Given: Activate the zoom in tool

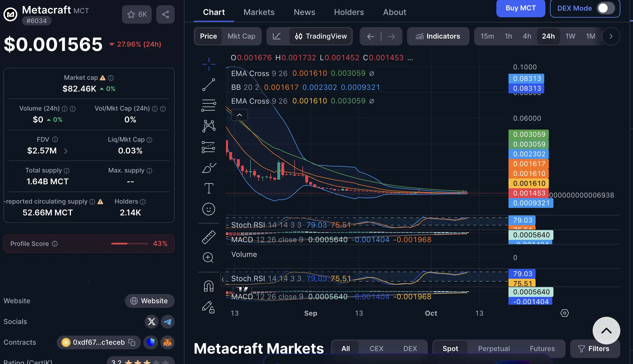Looking at the screenshot, I should 208,257.
